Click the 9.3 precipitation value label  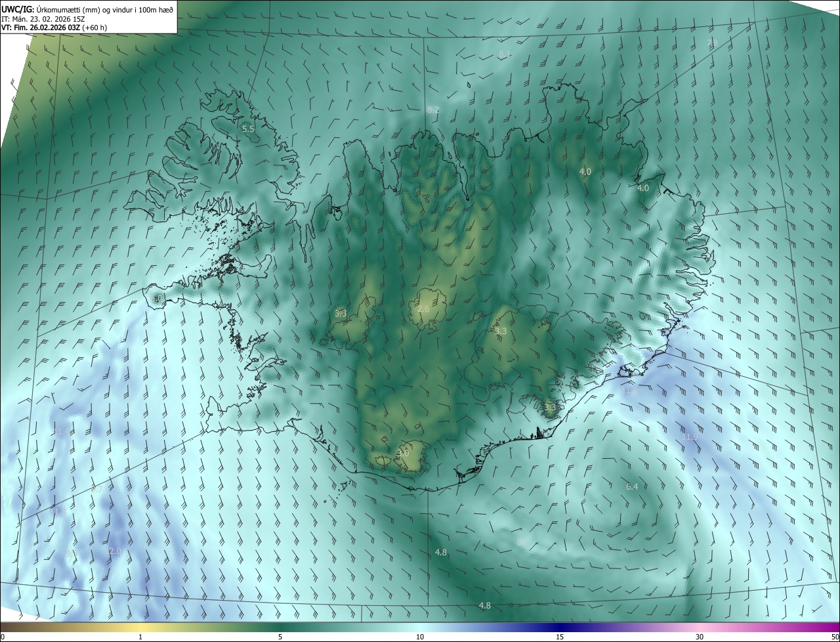pos(72,553)
